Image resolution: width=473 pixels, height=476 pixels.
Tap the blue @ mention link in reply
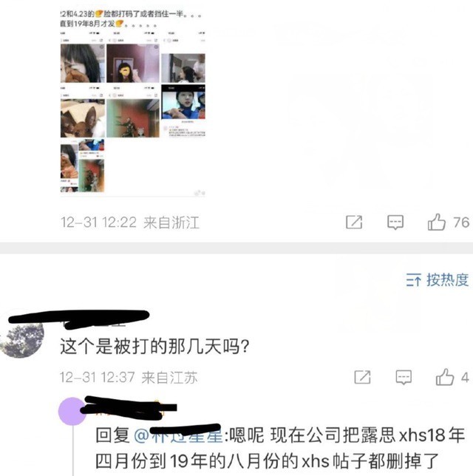(179, 435)
